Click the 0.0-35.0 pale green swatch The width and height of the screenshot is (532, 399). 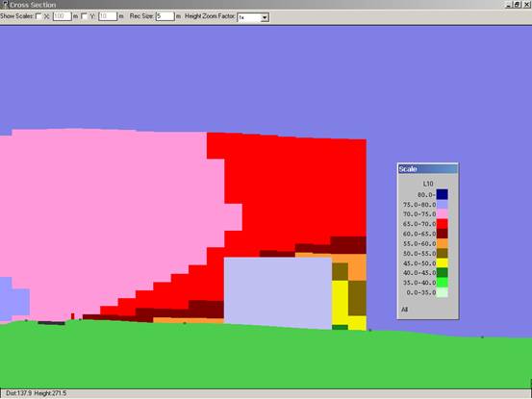pos(442,292)
